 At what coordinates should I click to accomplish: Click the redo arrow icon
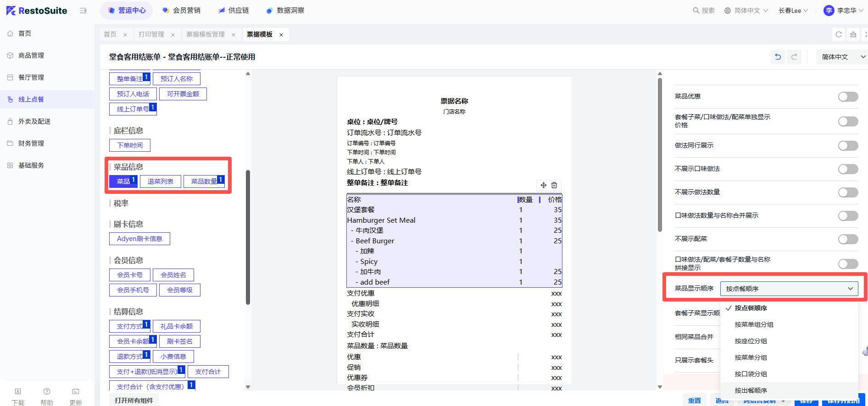[x=794, y=57]
